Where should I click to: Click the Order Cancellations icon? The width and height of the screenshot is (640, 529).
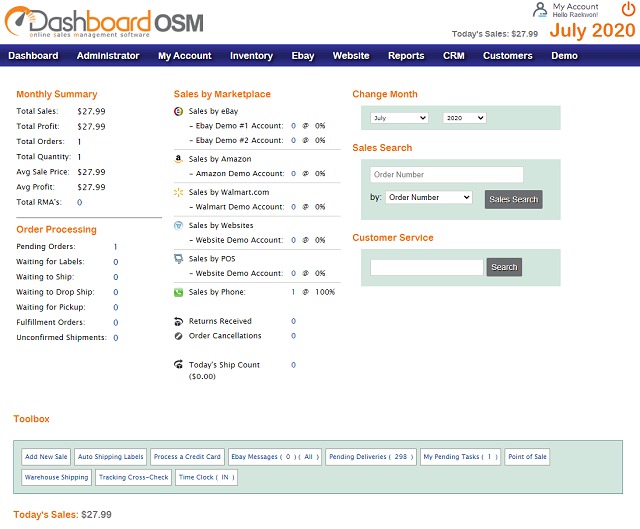coord(178,336)
